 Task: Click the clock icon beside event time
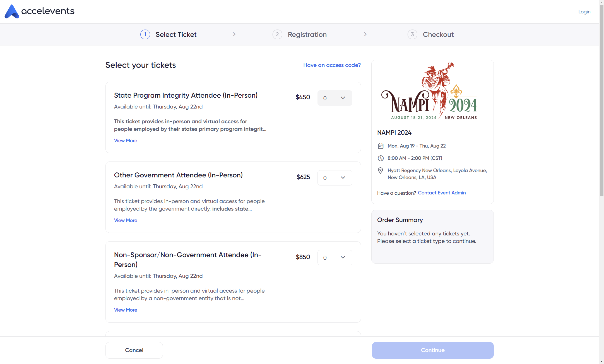381,158
